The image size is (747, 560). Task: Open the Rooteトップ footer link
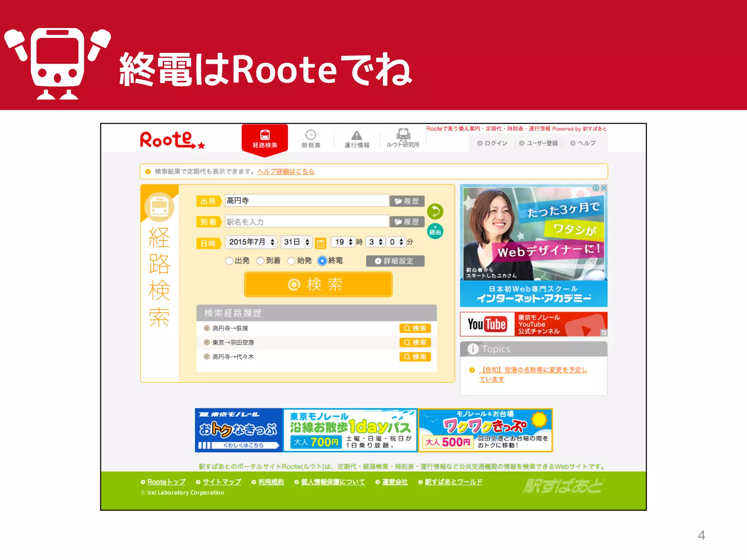[x=166, y=482]
